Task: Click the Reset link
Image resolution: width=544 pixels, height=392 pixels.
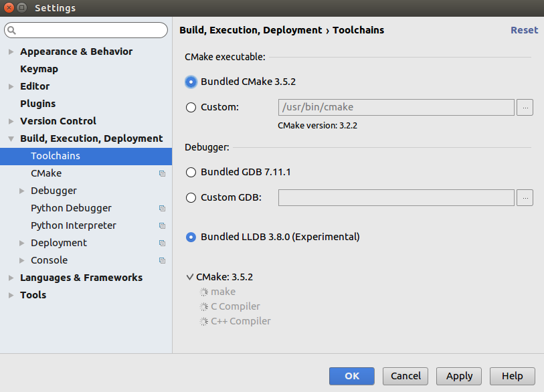Action: click(524, 30)
